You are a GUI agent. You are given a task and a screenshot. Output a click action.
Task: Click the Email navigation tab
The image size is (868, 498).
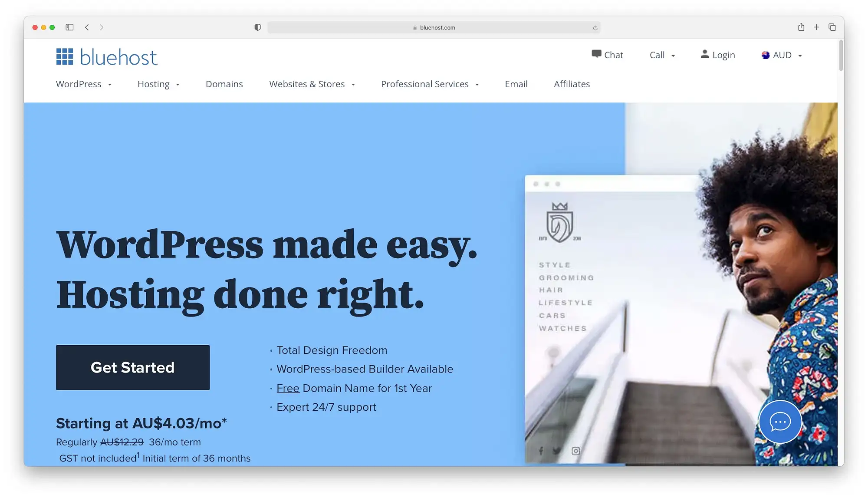[x=516, y=83]
